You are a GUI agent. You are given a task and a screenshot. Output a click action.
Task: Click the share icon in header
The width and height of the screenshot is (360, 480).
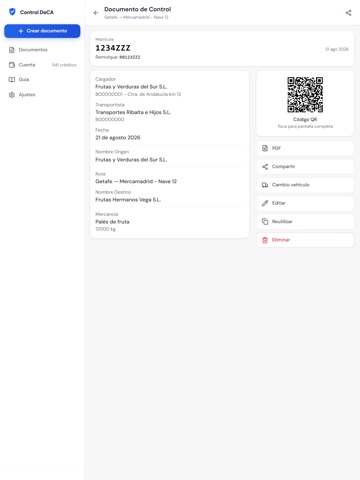tap(348, 13)
